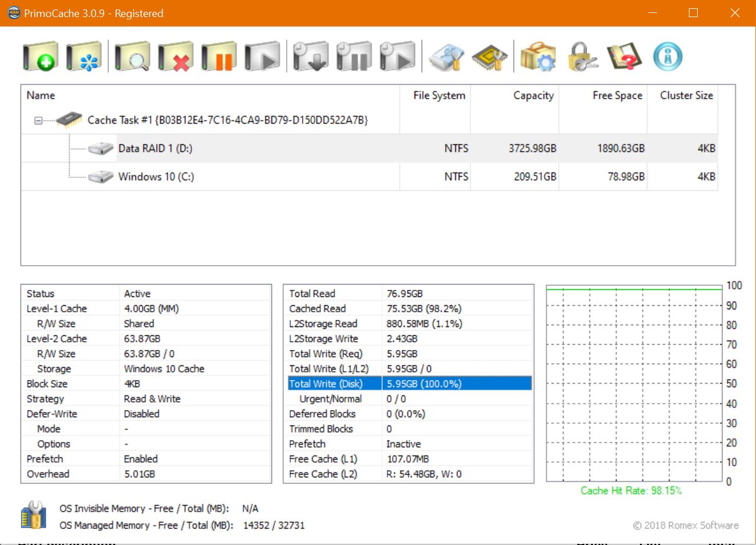The width and height of the screenshot is (756, 545).
Task: Click the Storage value Windows 10 Cache
Action: (x=164, y=369)
